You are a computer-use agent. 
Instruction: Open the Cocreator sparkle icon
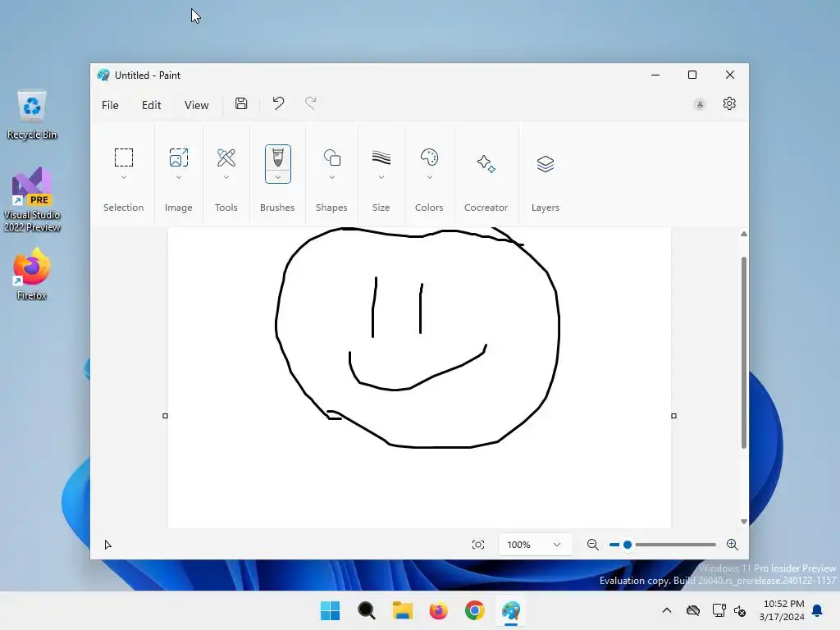[x=486, y=163]
